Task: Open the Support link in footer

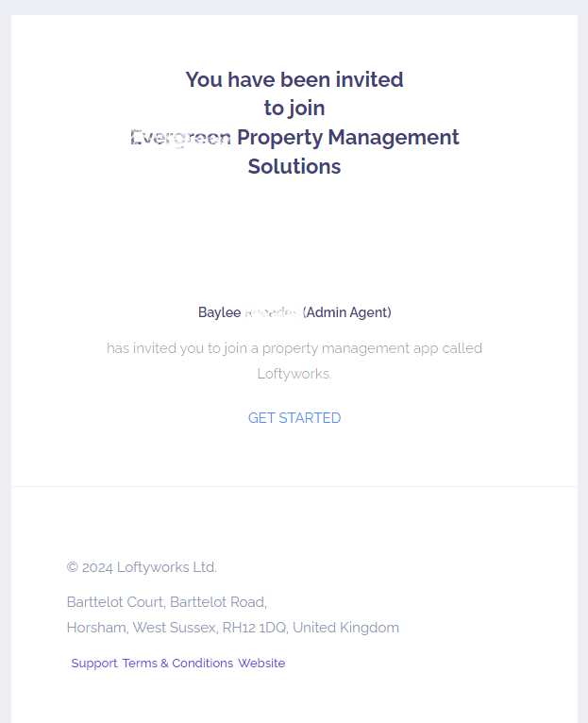Action: [x=94, y=663]
